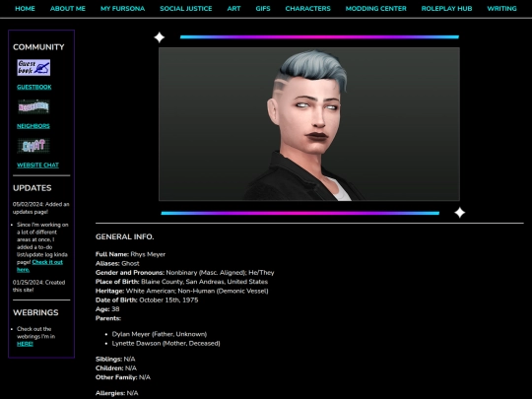Follow the NEIGHBORS link
The height and width of the screenshot is (399, 532).
(x=33, y=126)
